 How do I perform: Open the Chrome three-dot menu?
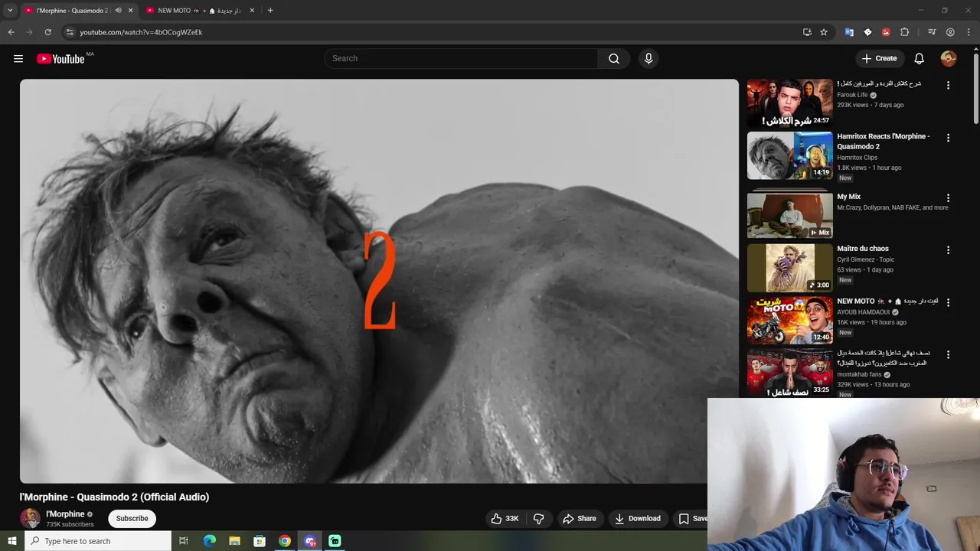click(x=969, y=32)
